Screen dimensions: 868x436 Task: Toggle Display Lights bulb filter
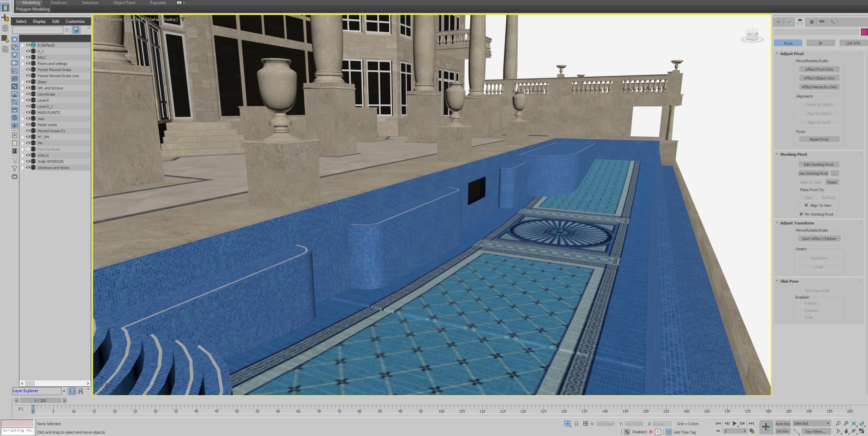coord(15,55)
